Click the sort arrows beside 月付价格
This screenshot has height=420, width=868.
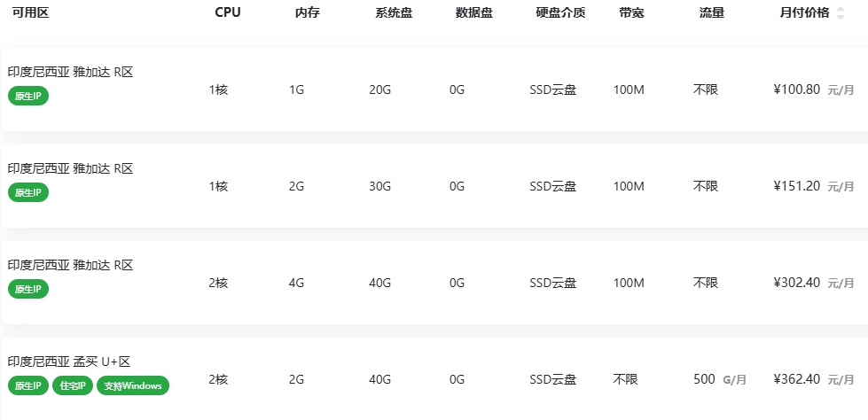point(841,13)
